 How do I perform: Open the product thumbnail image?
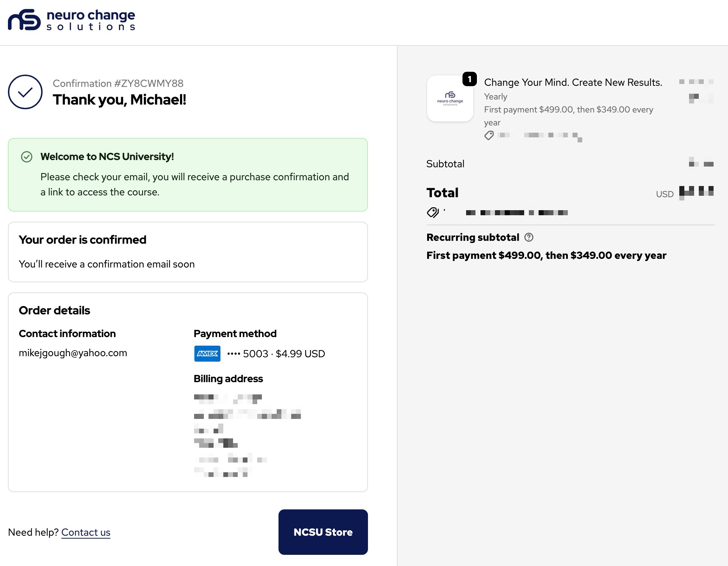(450, 98)
